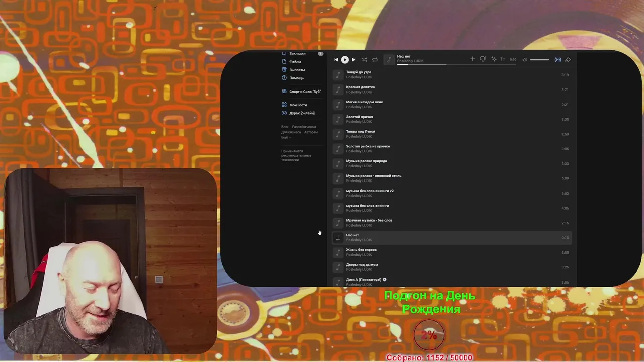Viewport: 644px width, 362px height.
Task: Click the Спорт и Сила group icon
Action: pyautogui.click(x=284, y=92)
